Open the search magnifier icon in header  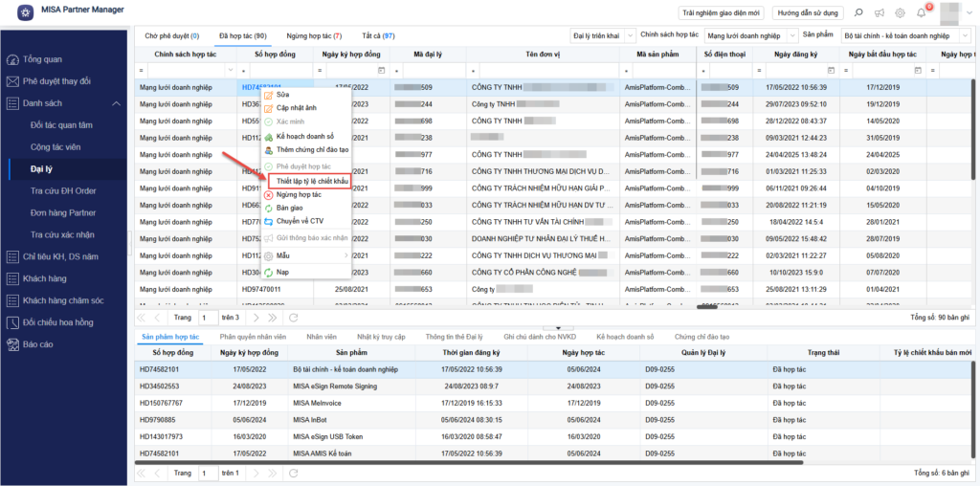(x=857, y=12)
